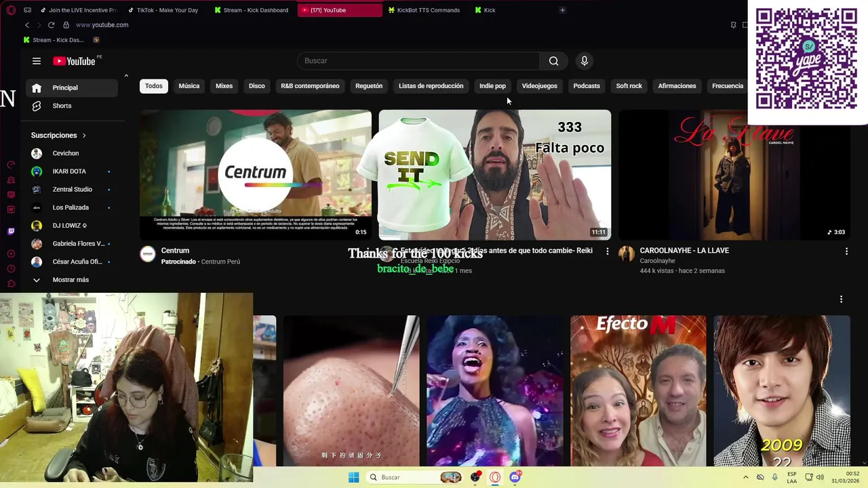Screen dimensions: 868x488
Task: Click the Caroolnayhe channel avatar
Action: (627, 254)
